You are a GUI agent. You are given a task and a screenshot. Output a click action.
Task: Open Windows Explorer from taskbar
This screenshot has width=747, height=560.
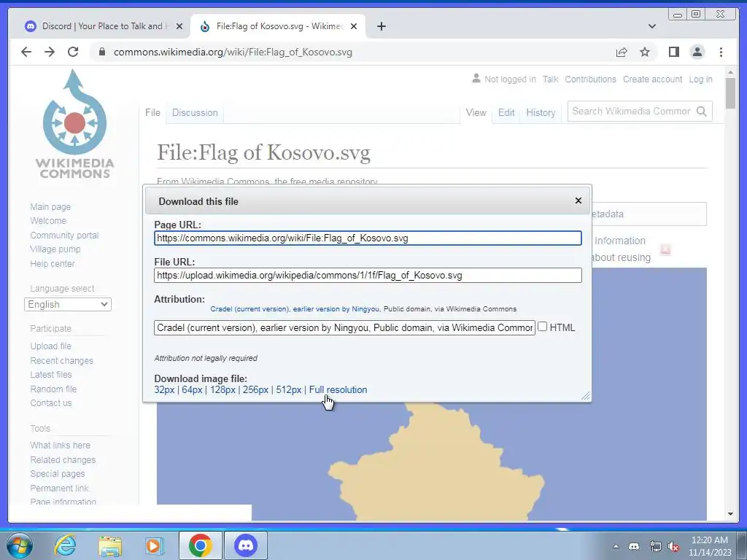(110, 545)
